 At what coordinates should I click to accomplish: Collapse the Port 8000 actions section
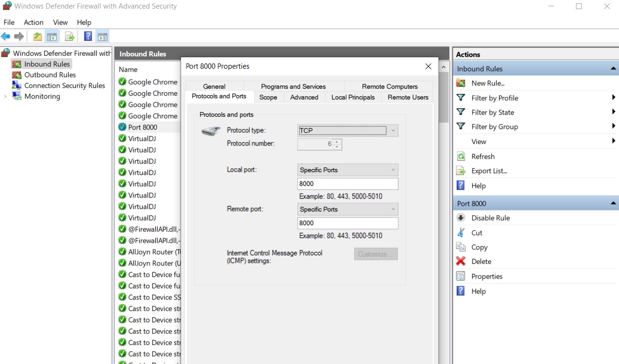coord(613,203)
